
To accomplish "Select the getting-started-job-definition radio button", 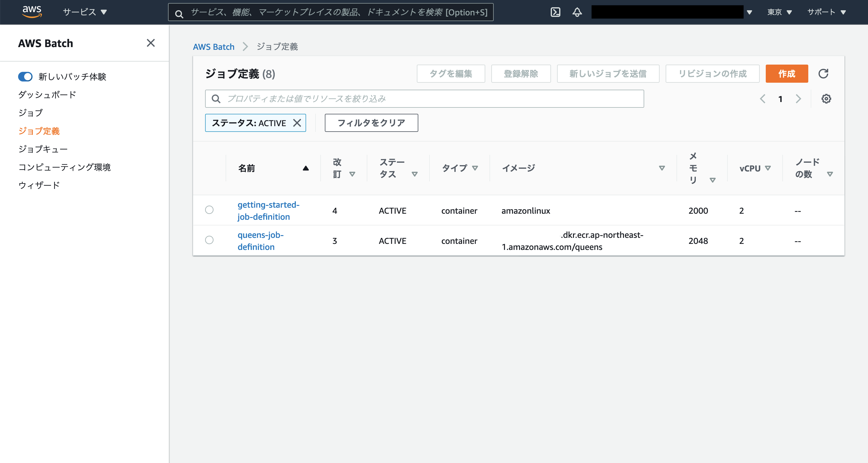I will 209,210.
